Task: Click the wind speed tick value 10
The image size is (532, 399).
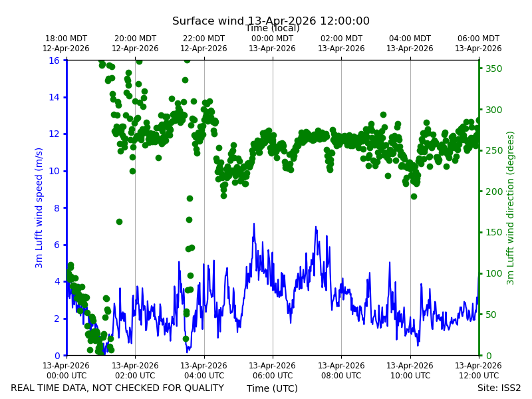Action: tap(54, 171)
